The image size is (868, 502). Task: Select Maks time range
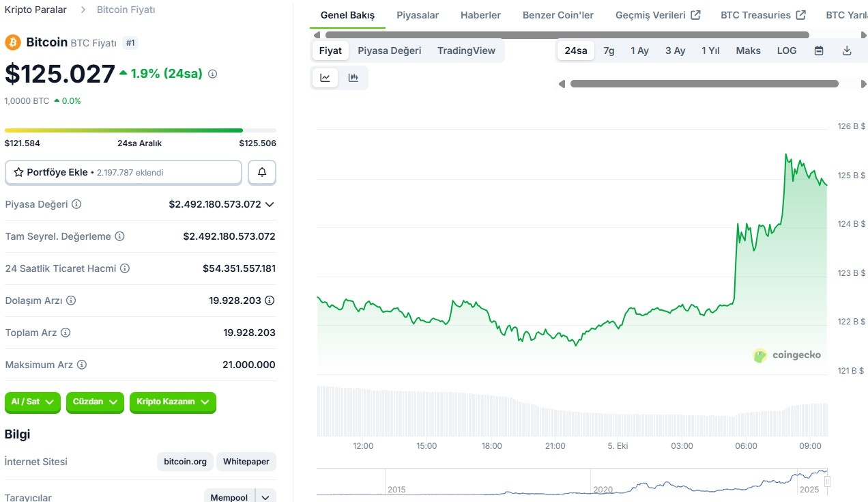[x=748, y=51]
